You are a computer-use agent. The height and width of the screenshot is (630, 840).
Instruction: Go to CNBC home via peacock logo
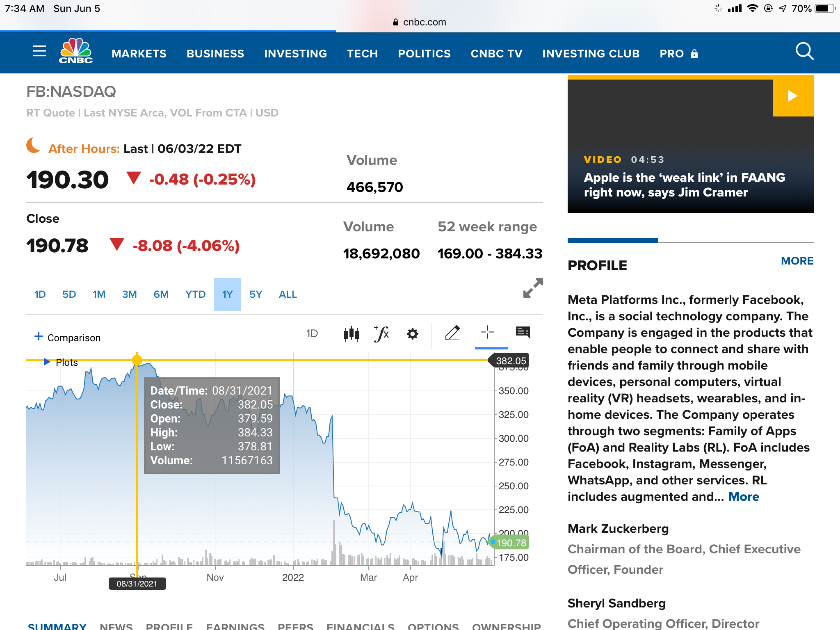pyautogui.click(x=76, y=51)
